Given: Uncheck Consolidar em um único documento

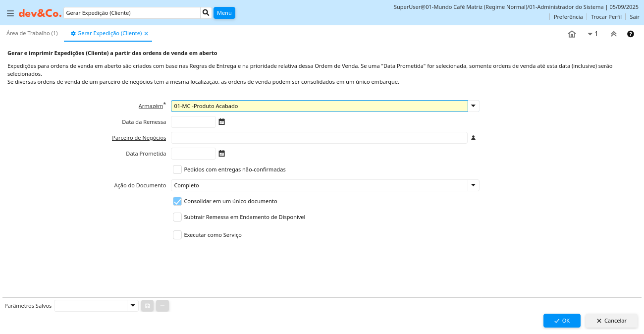Looking at the screenshot, I should coord(177,201).
